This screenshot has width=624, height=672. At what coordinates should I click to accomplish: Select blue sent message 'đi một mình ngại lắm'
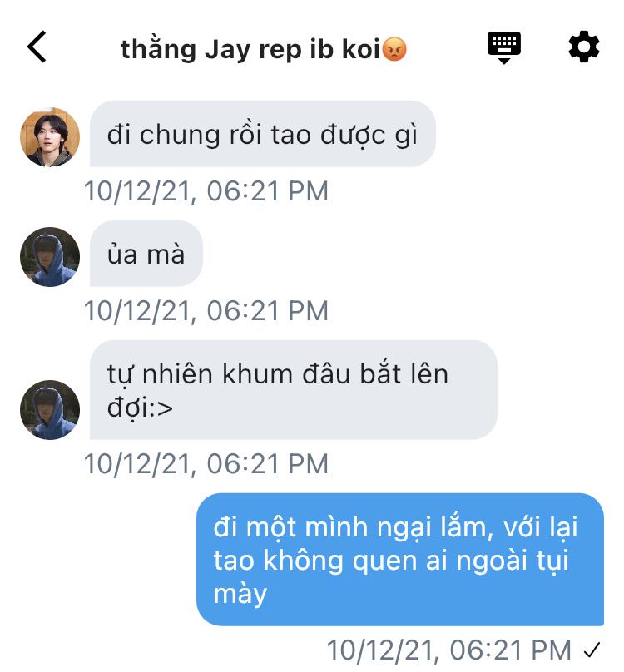(x=399, y=559)
